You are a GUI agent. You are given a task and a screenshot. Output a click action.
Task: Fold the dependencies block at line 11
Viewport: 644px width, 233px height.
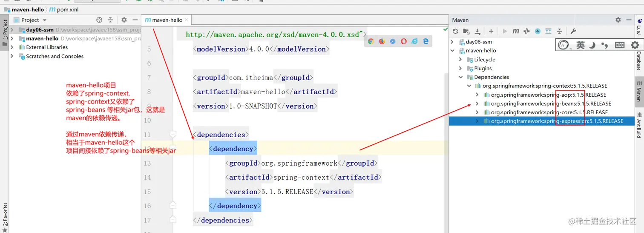click(172, 135)
